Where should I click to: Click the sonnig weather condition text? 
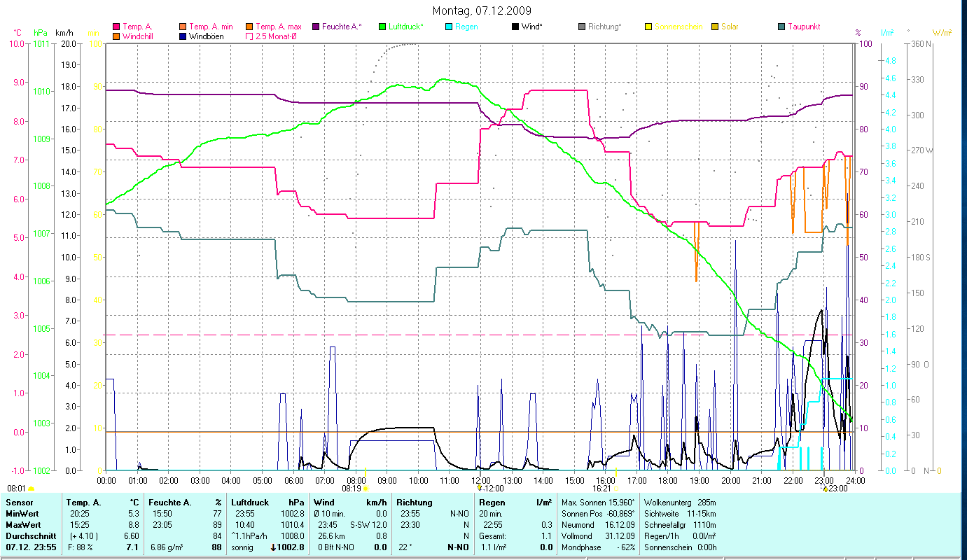click(x=242, y=547)
